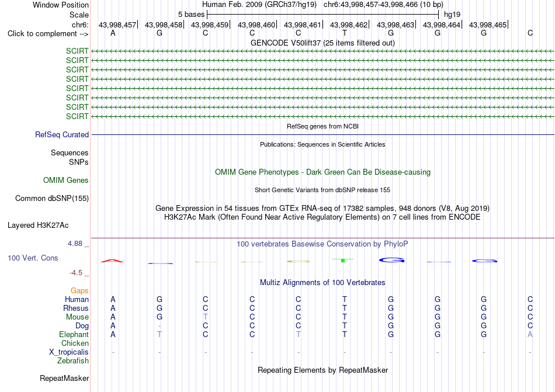Click the "RepeatMasker" track label
Image resolution: width=555 pixels, height=392 pixels.
point(64,379)
